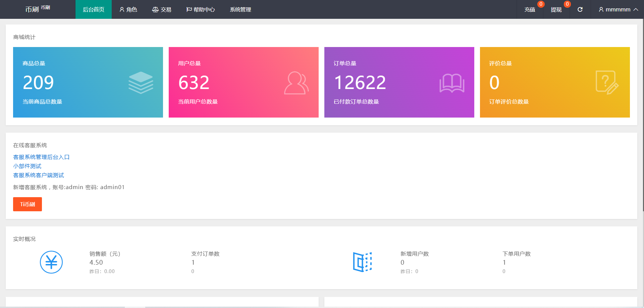The width and height of the screenshot is (644, 308).
Task: Open the 角色 menu
Action: [128, 9]
